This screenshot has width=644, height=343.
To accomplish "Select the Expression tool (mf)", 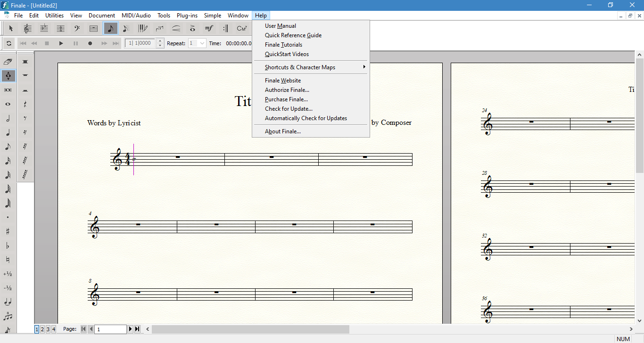I will (x=209, y=28).
